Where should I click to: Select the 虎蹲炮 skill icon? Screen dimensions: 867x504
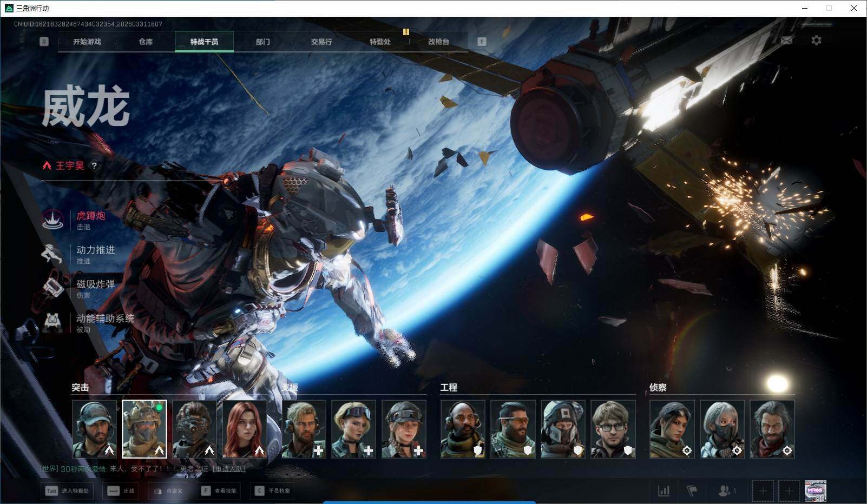(x=53, y=220)
